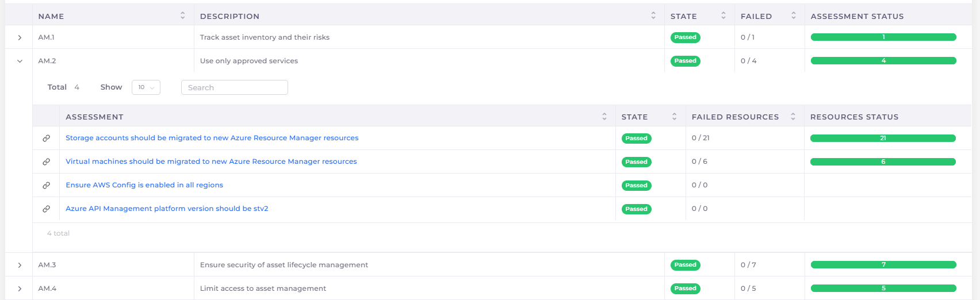Click link icon beside Virtual machines assessment
The image size is (980, 300).
(x=46, y=162)
